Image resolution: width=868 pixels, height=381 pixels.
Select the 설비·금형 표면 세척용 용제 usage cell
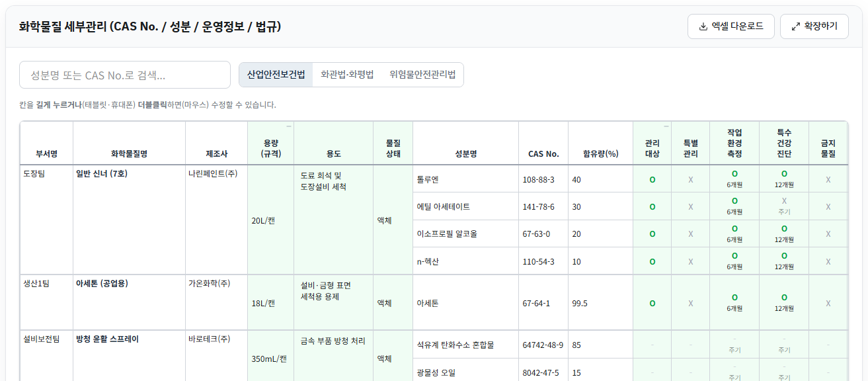333,302
